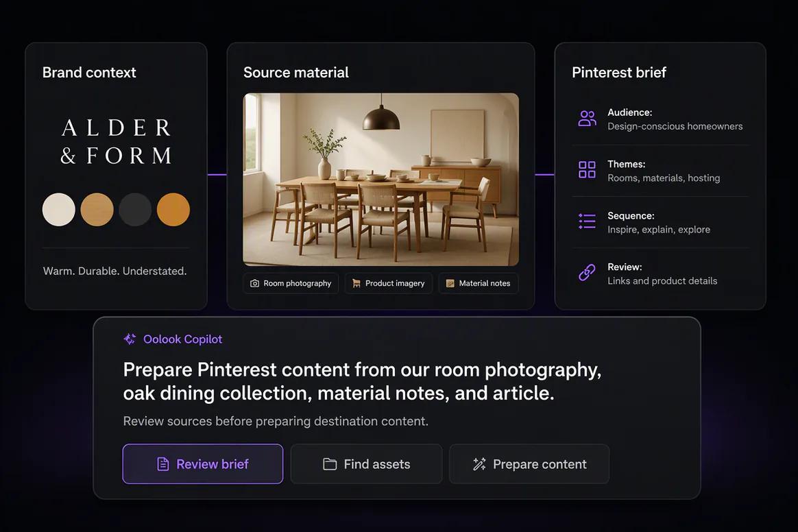Click the 'Themes:' label
798x532 pixels.
pyautogui.click(x=626, y=165)
